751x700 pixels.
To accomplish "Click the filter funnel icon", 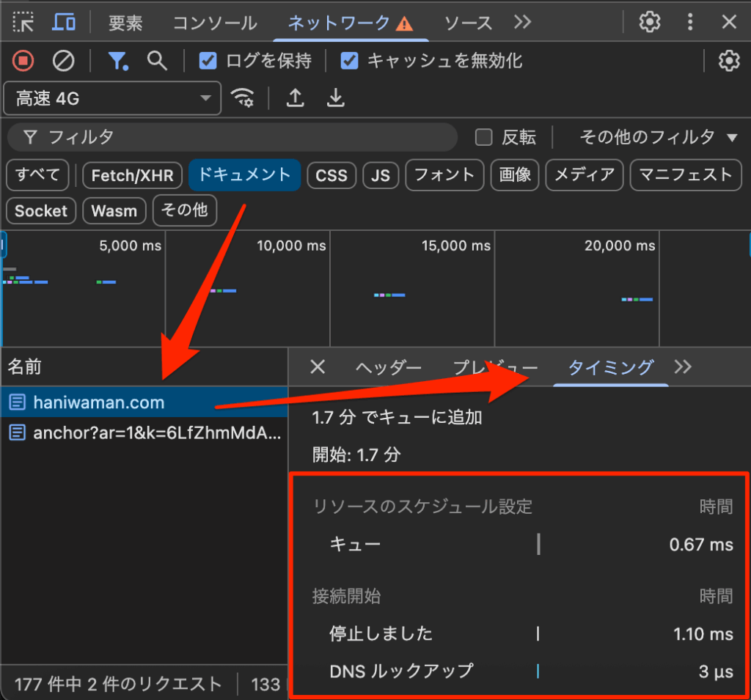I will coord(117,61).
